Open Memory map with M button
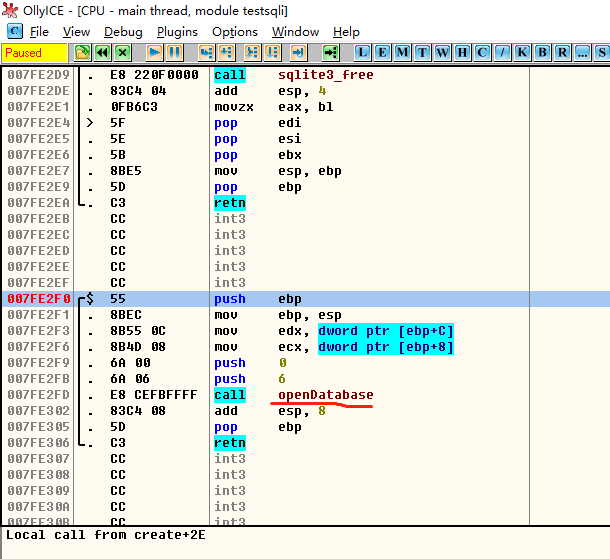Screen dimensions: 610x559 403,52
